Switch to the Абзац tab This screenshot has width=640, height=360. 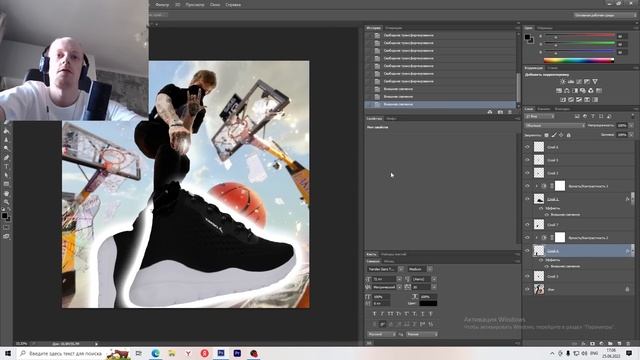coord(389,261)
